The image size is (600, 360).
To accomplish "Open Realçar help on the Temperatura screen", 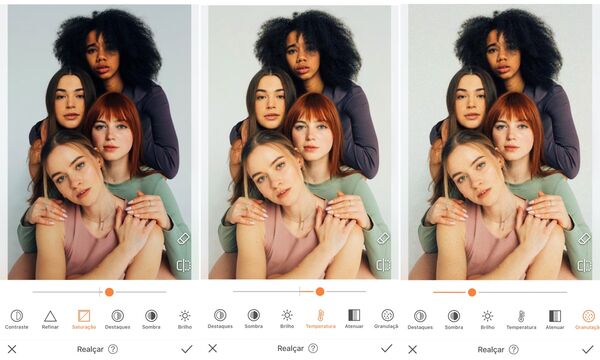I will pos(313,348).
